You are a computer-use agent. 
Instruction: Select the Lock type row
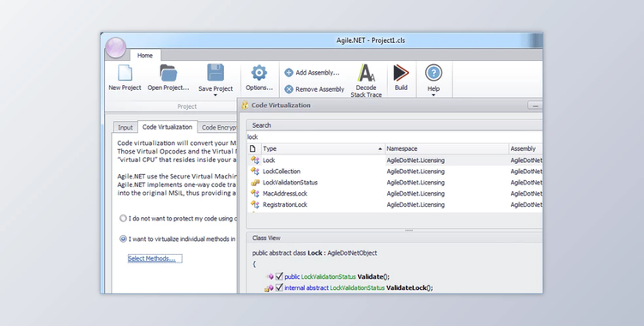pos(394,160)
